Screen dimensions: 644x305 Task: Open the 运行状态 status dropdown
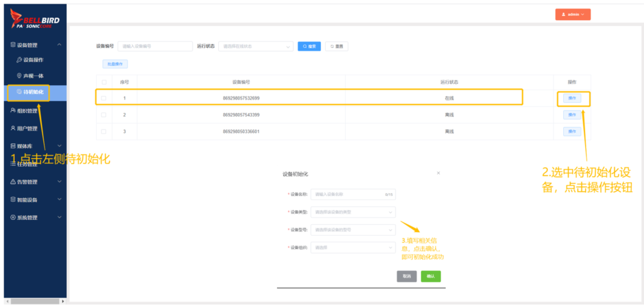[255, 46]
